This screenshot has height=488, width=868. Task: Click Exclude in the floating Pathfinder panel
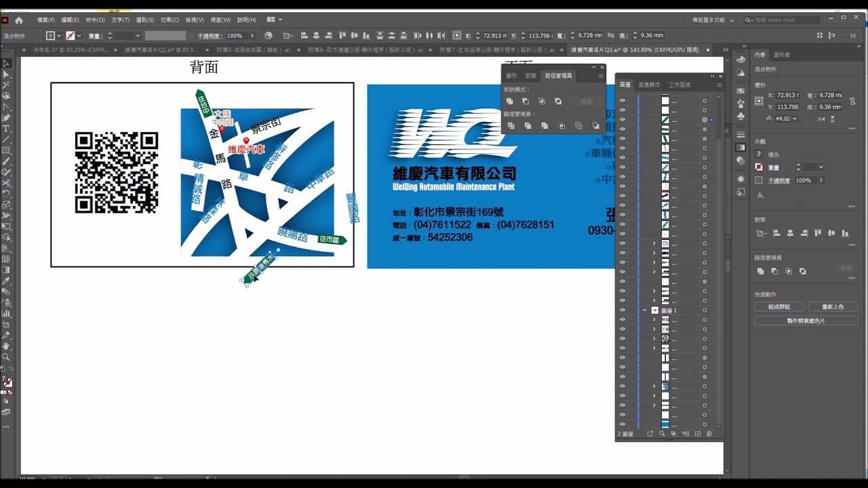pyautogui.click(x=558, y=101)
